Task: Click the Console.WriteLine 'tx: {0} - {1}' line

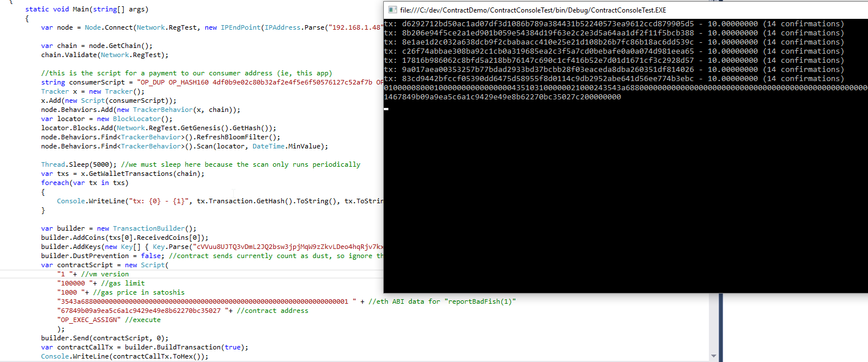Action: [220, 201]
